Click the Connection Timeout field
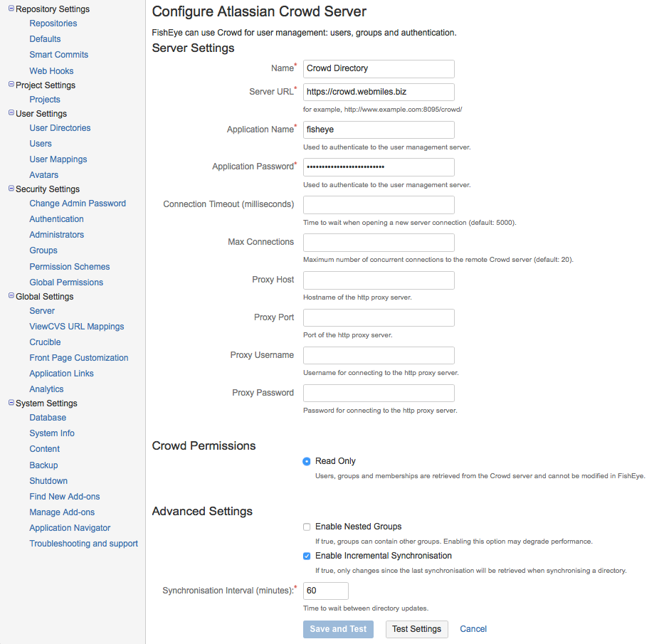The width and height of the screenshot is (659, 644). (x=379, y=205)
